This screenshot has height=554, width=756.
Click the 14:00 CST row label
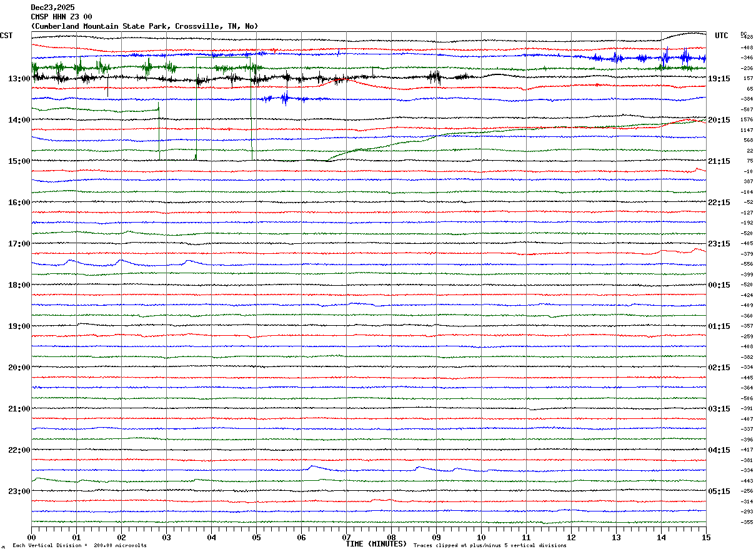coord(19,120)
